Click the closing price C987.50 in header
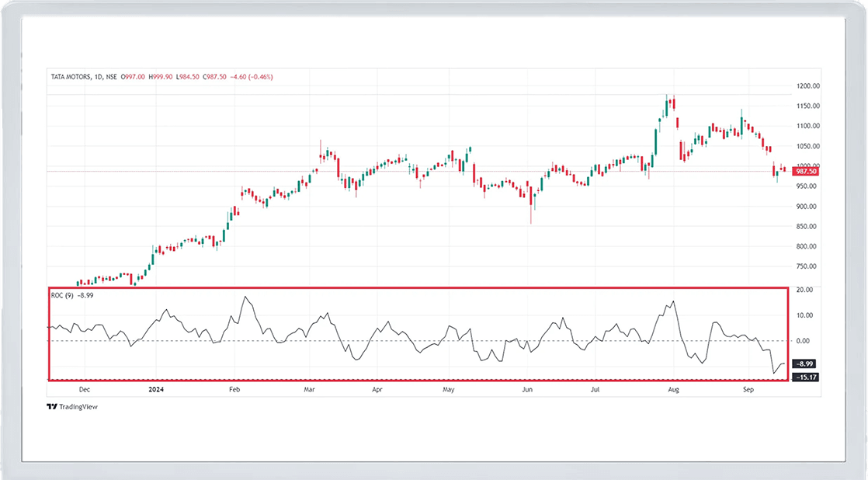The height and width of the screenshot is (480, 868). (212, 77)
